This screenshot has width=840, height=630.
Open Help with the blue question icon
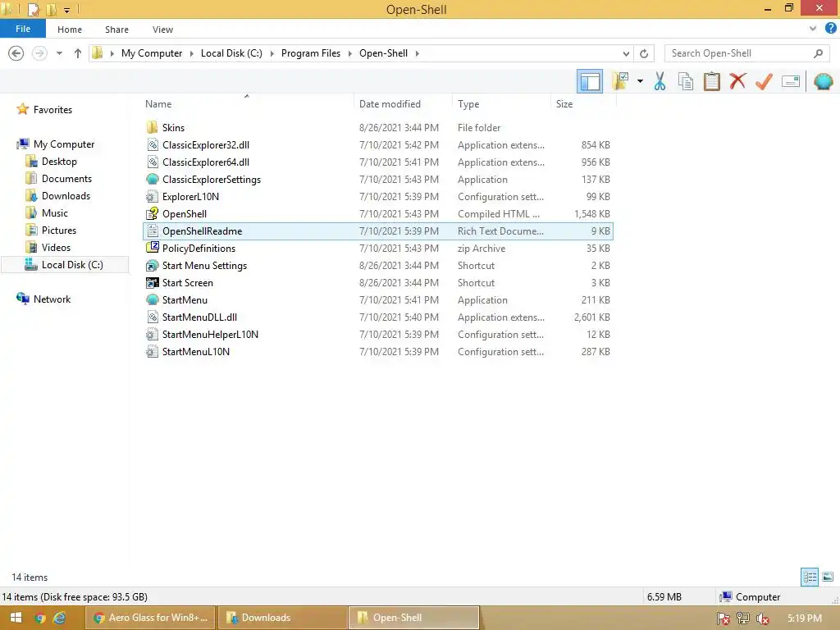(x=830, y=29)
